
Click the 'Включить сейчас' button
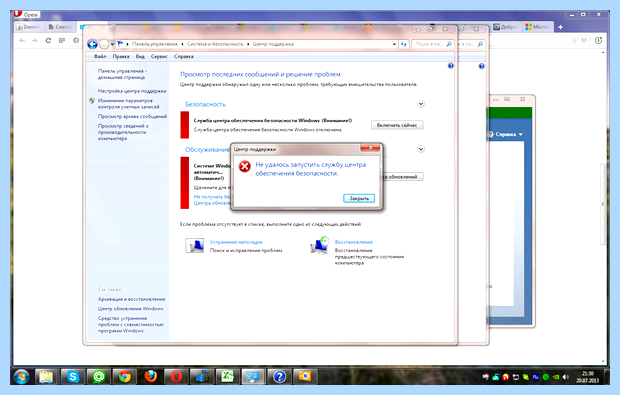click(397, 125)
